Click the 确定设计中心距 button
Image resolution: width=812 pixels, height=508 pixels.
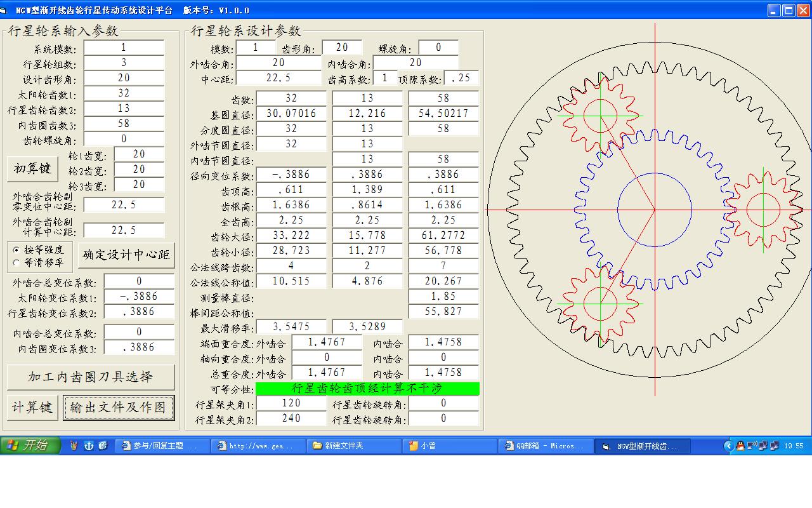pyautogui.click(x=126, y=255)
